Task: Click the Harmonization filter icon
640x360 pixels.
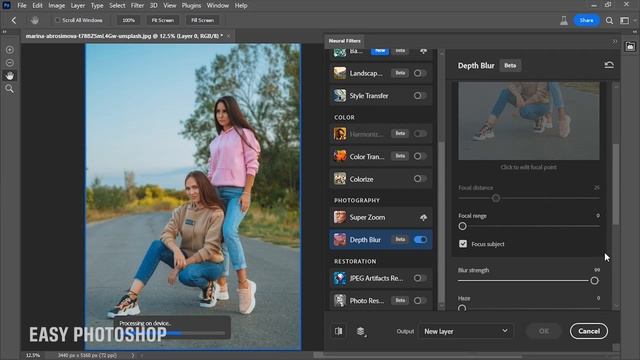Action: click(340, 133)
